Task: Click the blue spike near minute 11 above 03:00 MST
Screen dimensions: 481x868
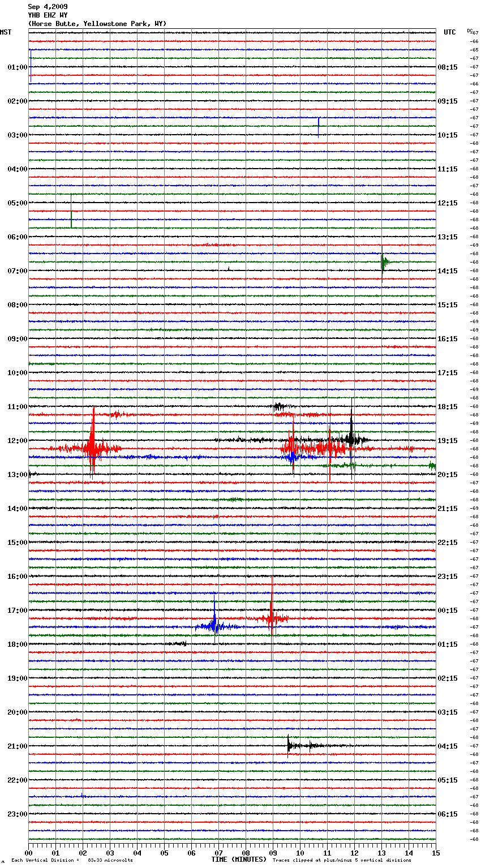Action: 319,127
